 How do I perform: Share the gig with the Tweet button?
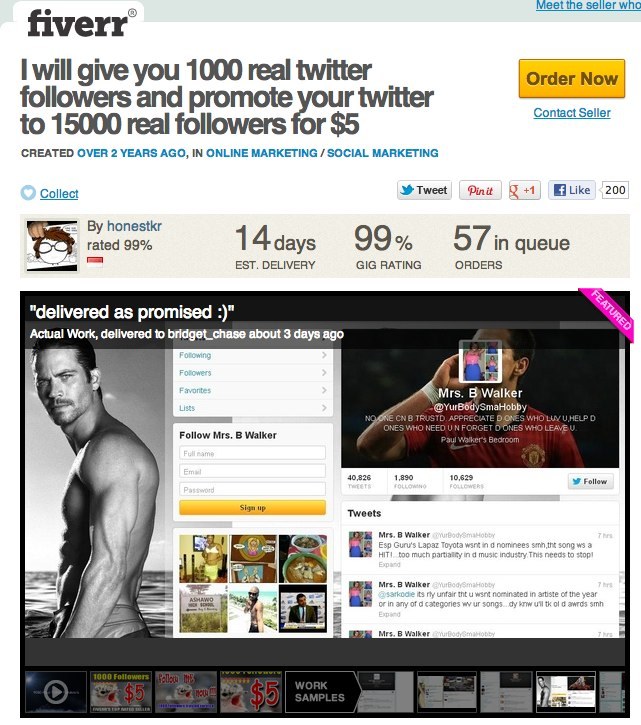[424, 190]
